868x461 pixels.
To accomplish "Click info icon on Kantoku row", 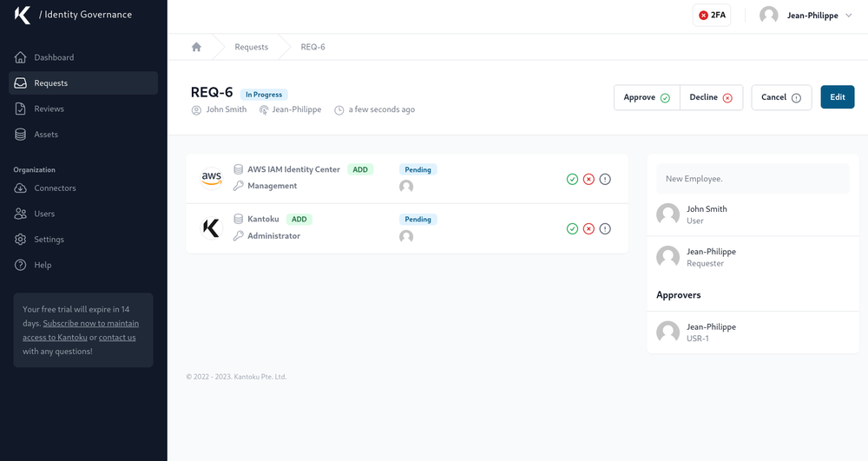I will (x=605, y=228).
